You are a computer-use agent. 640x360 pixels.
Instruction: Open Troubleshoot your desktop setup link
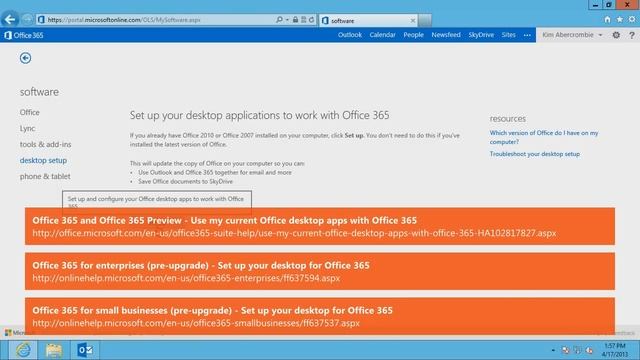tap(535, 154)
